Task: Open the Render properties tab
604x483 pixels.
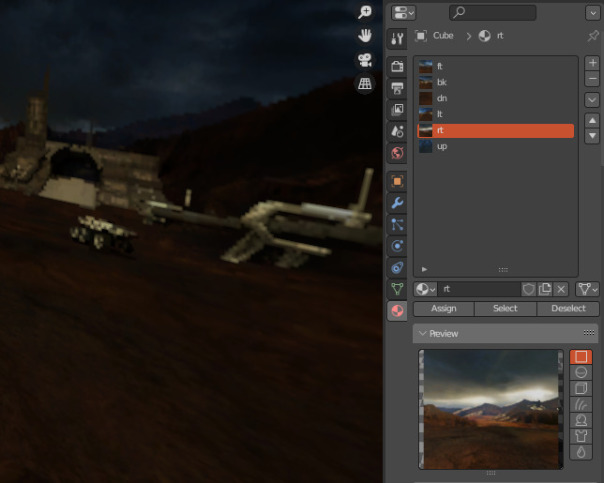Action: coord(397,66)
